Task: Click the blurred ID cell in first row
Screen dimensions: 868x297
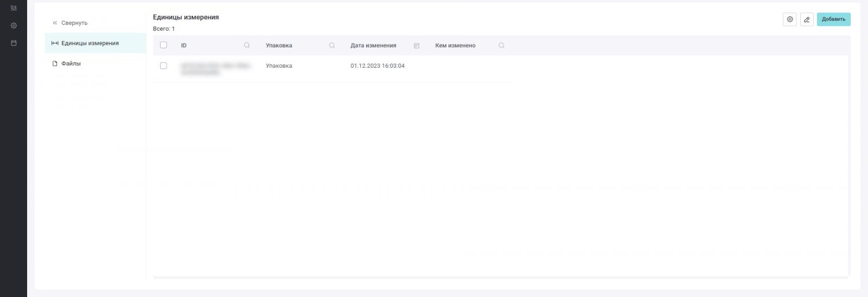Action: 216,68
